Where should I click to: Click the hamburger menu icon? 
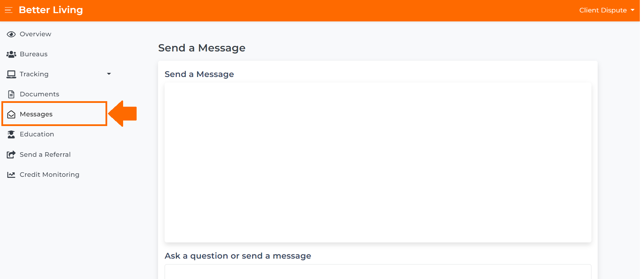coord(9,10)
